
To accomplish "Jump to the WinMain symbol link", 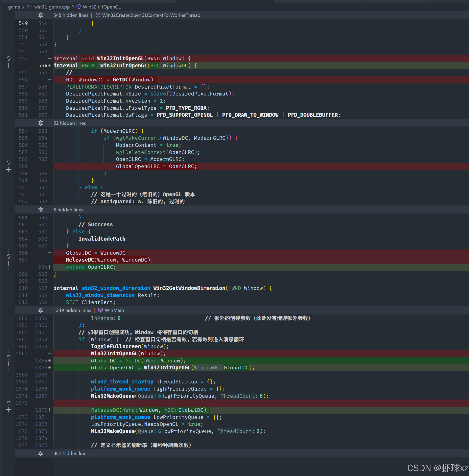I will [114, 310].
